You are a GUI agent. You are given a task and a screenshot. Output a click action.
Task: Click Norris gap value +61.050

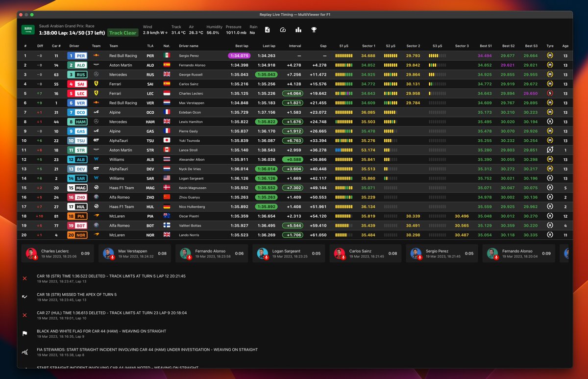[x=318, y=235]
